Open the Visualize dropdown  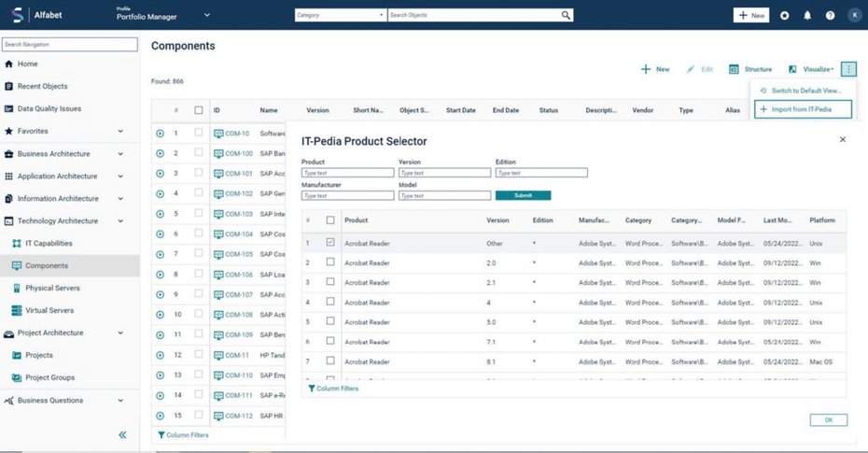coord(812,69)
